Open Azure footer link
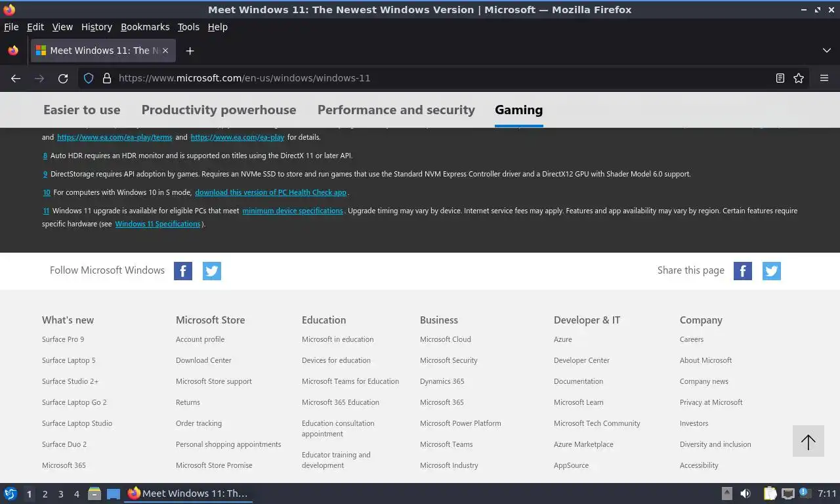Image resolution: width=840 pixels, height=504 pixels. 562,339
